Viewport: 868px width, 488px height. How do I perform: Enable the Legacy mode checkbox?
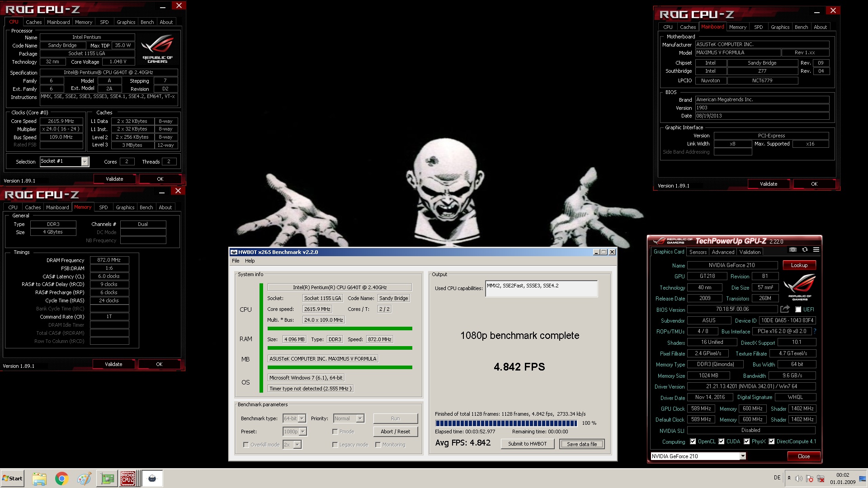[x=335, y=445]
